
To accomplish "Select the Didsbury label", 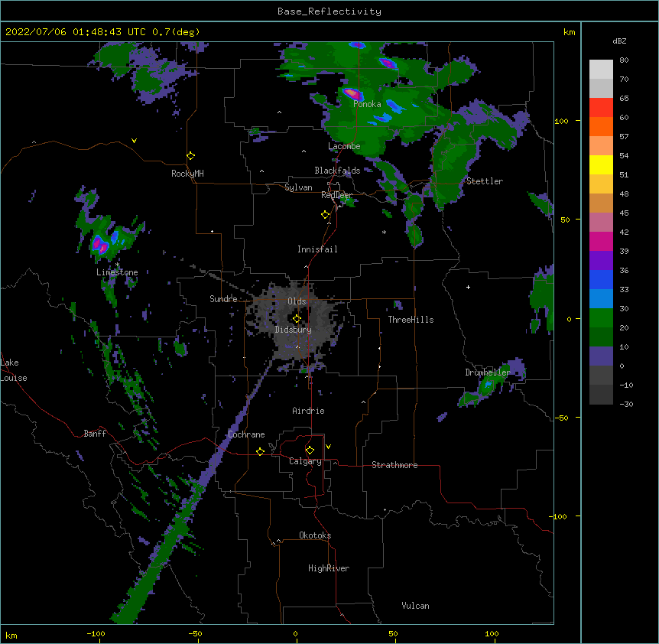I will pos(293,330).
